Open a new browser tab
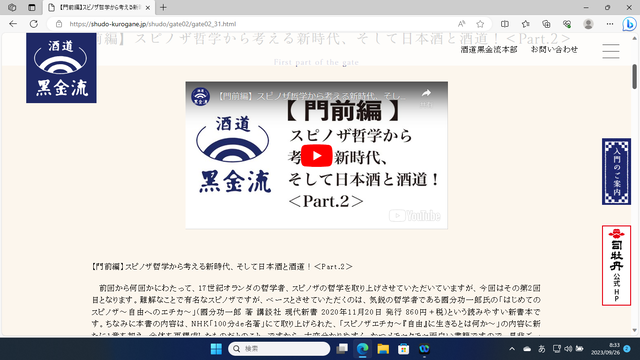640x360 pixels. coord(163,7)
